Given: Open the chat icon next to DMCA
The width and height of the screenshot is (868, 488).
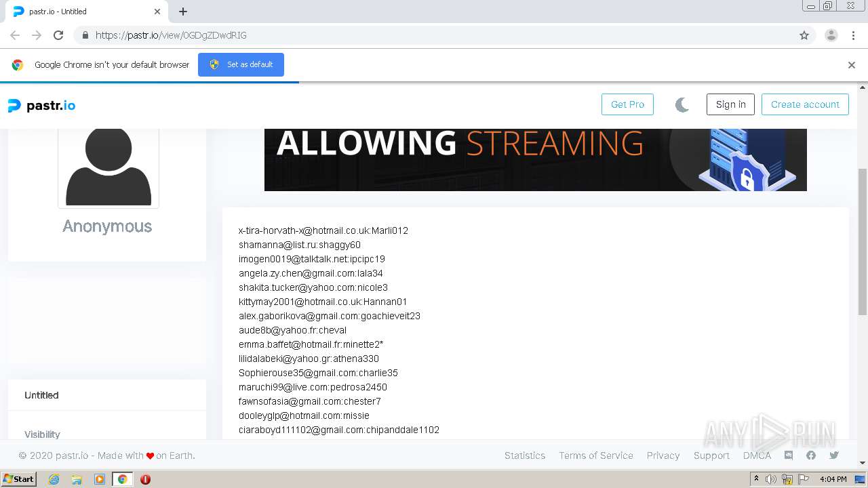Looking at the screenshot, I should click(x=789, y=455).
